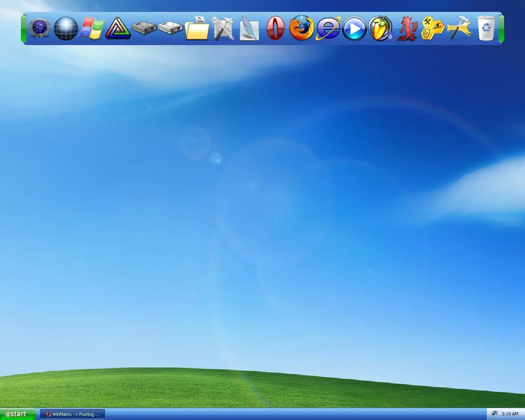
Task: Open FL Studio 6 fruit icon
Action: (x=381, y=28)
